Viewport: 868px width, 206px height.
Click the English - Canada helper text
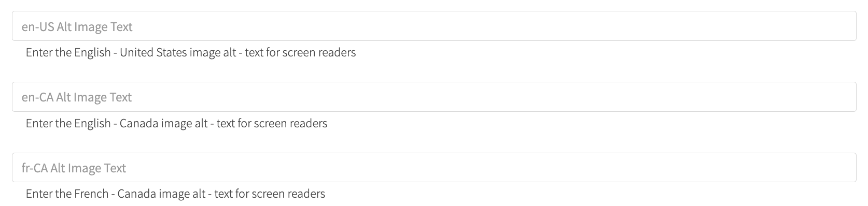pos(176,123)
